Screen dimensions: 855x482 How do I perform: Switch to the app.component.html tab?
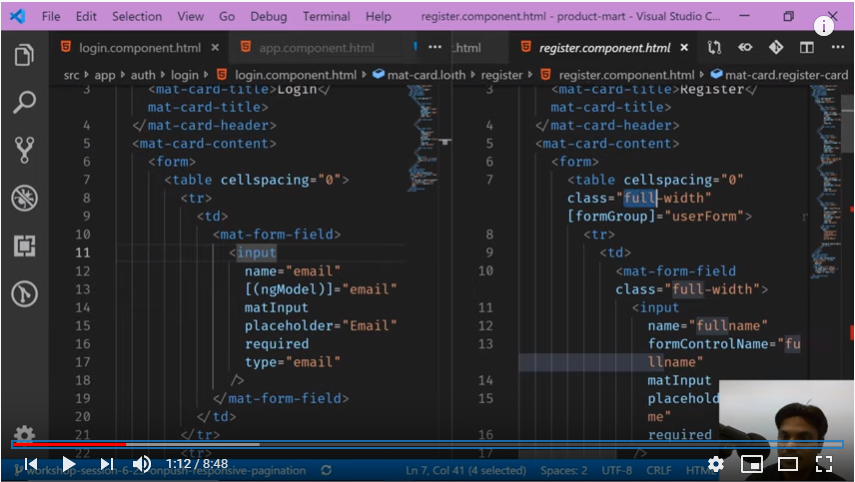(316, 47)
